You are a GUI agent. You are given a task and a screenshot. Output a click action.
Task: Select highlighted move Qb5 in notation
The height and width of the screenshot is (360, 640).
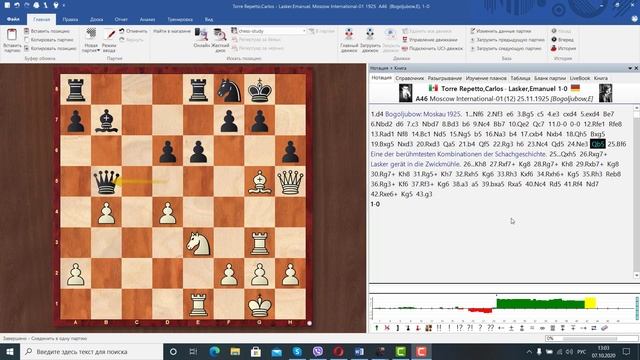click(598, 144)
